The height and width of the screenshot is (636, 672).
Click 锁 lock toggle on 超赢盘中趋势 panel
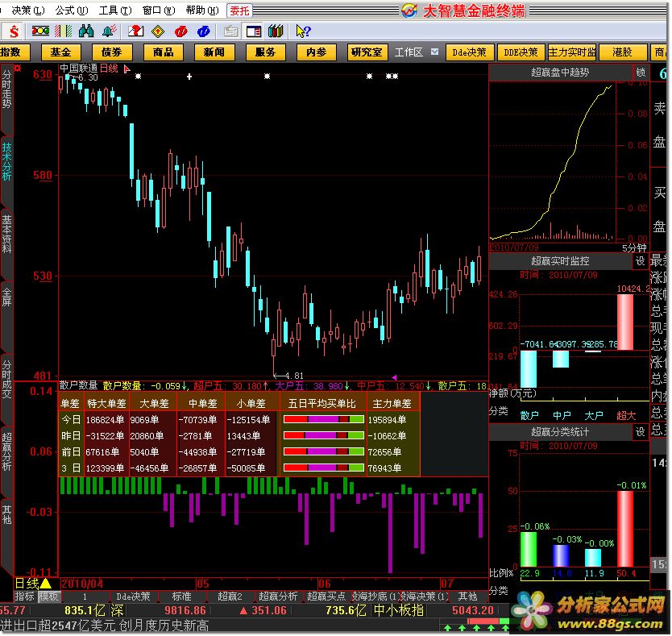[641, 72]
